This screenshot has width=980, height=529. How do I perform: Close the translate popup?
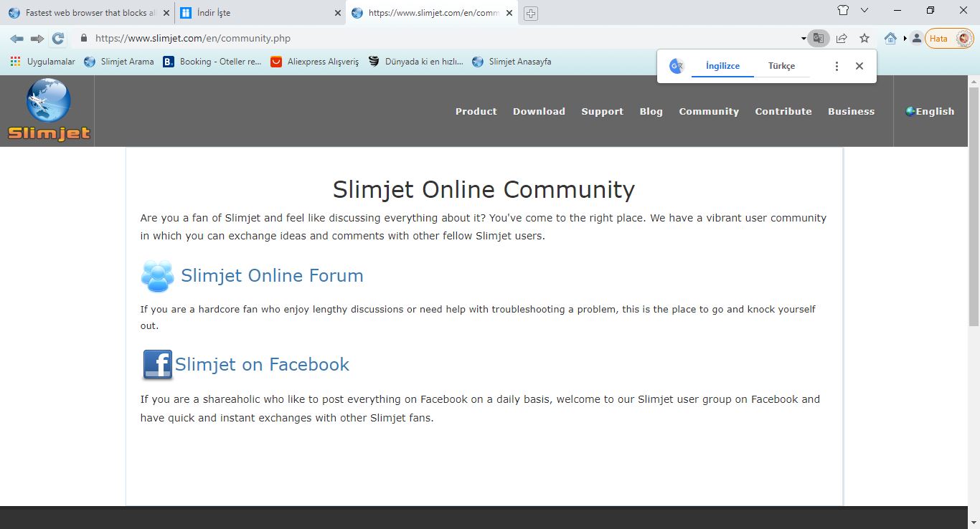tap(859, 66)
